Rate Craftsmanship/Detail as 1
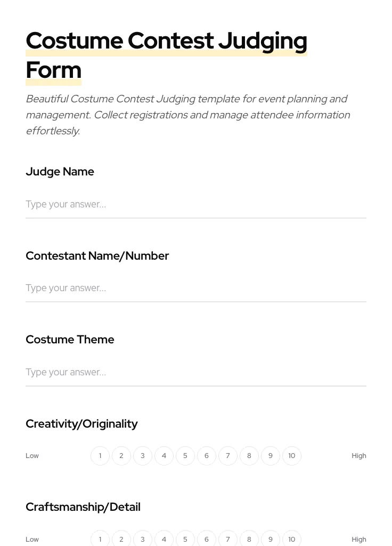The image size is (392, 546). (x=100, y=539)
